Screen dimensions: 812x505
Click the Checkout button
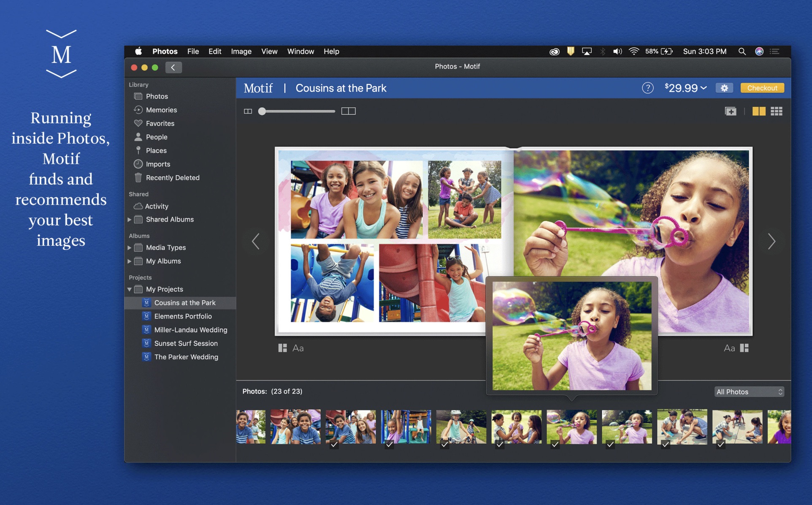(x=763, y=88)
